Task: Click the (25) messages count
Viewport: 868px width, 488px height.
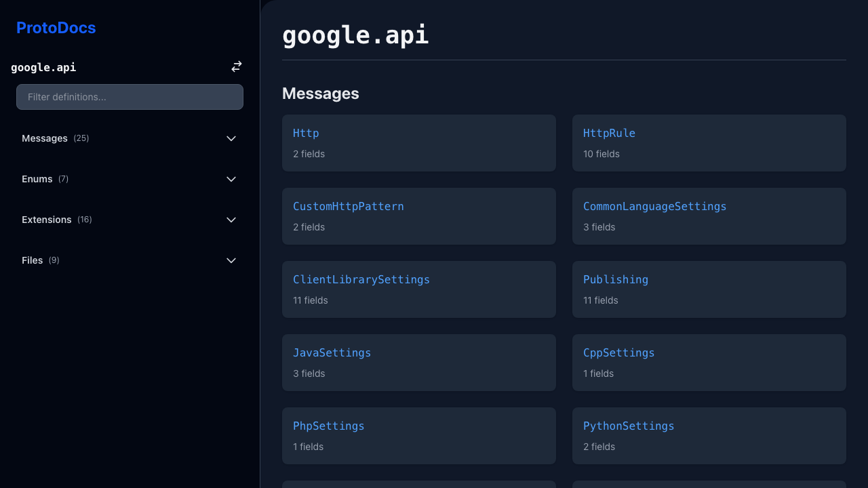Action: tap(81, 138)
